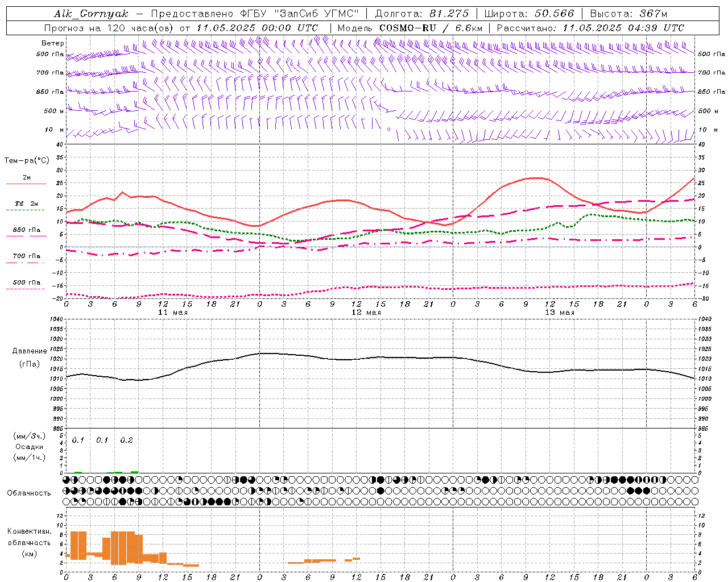Image resolution: width=728 pixels, height=582 pixels.
Task: Click the '2м' temperature legend entry
Action: coord(27,177)
